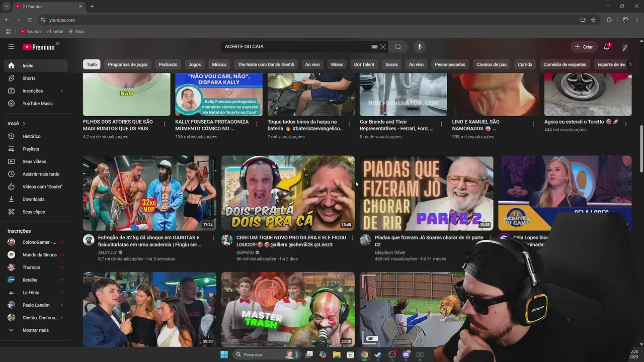Open options for Esfregão de 32 kg video
This screenshot has width=644, height=362.
click(x=213, y=238)
